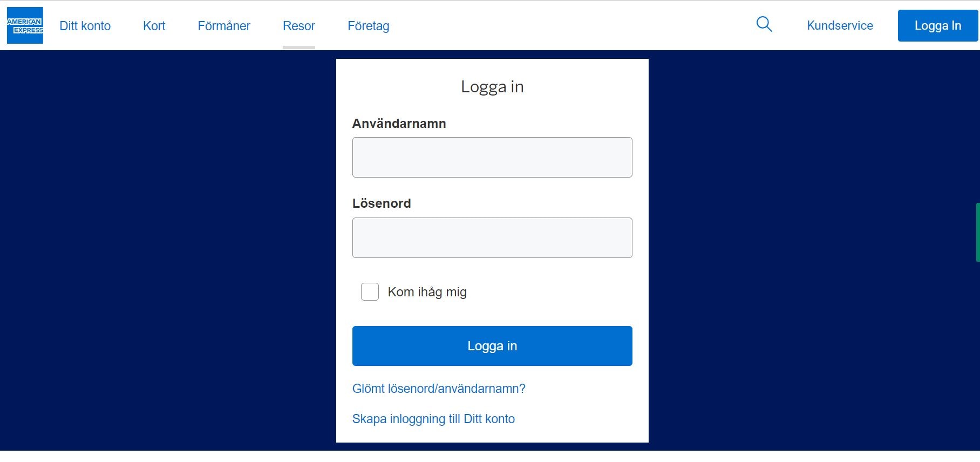Focus the Användarnamn input field
980x462 pixels.
tap(492, 157)
